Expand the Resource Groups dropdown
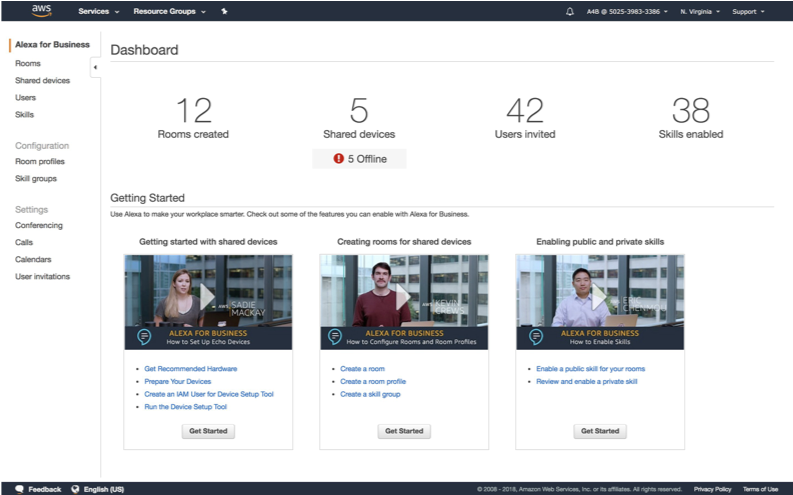Image resolution: width=793 pixels, height=495 pixels. click(x=169, y=11)
